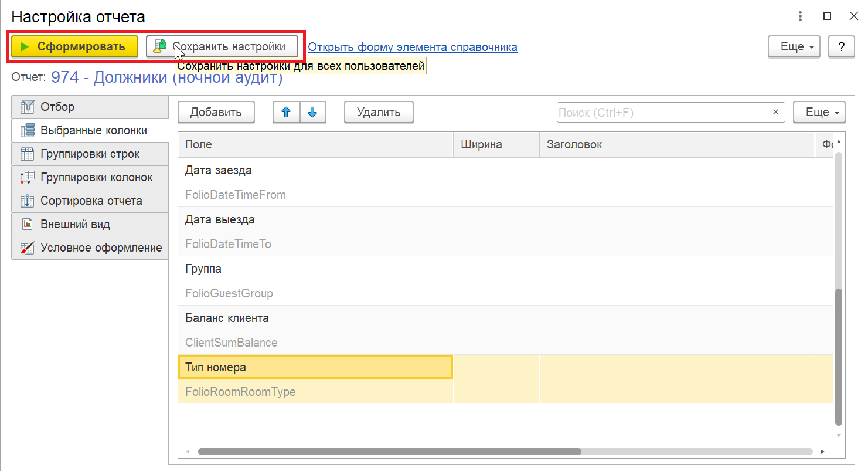
Task: Click the Группировки колонок tab icon
Action: coord(27,177)
